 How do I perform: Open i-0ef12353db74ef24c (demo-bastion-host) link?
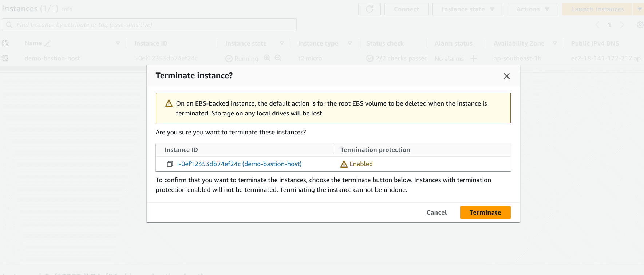tap(239, 164)
